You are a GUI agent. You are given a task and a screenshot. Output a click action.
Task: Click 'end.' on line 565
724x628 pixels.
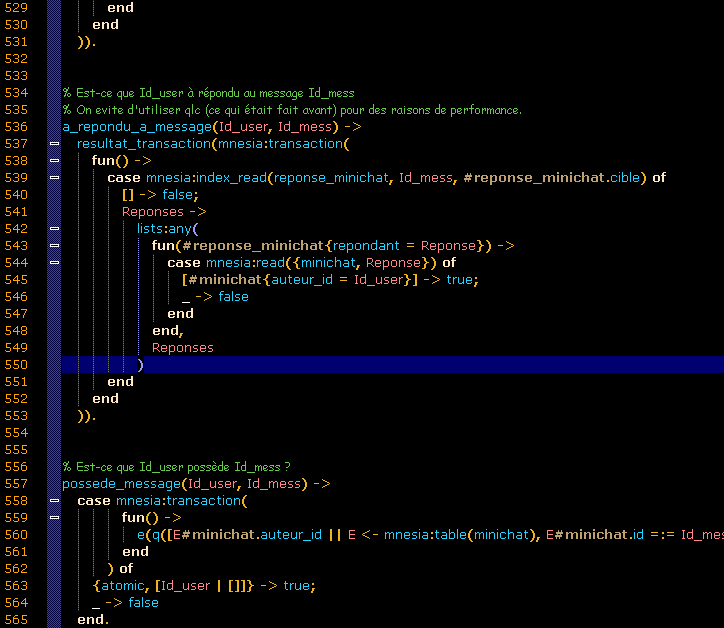(93, 620)
